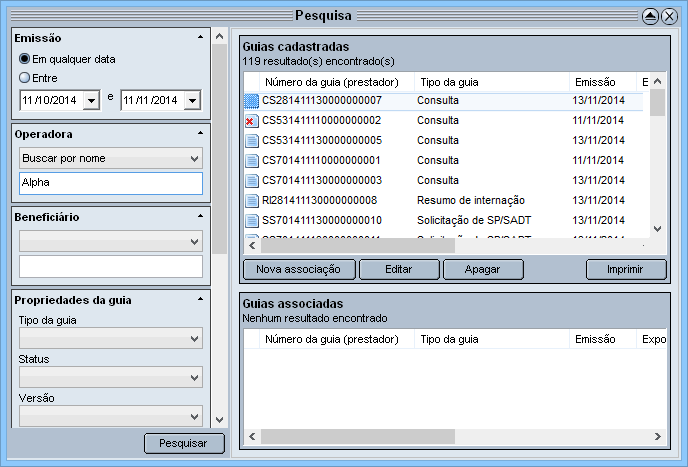Click the 'Nova associação' button
Viewport: 688px width, 467px height.
pyautogui.click(x=298, y=269)
